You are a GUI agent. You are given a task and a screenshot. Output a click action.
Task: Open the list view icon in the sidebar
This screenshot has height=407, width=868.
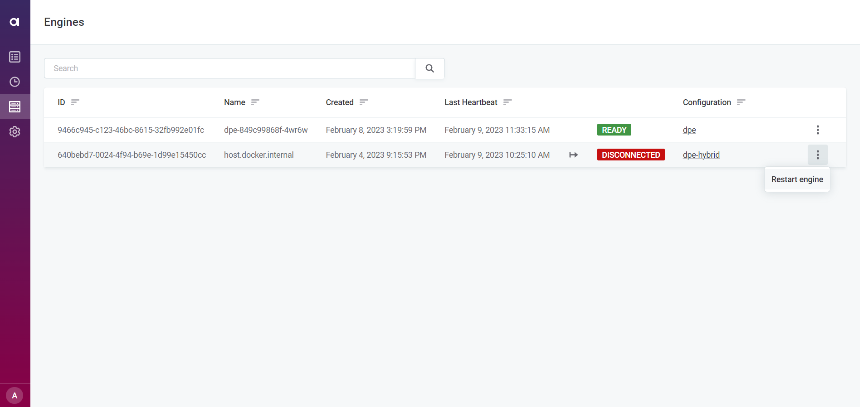click(x=15, y=57)
